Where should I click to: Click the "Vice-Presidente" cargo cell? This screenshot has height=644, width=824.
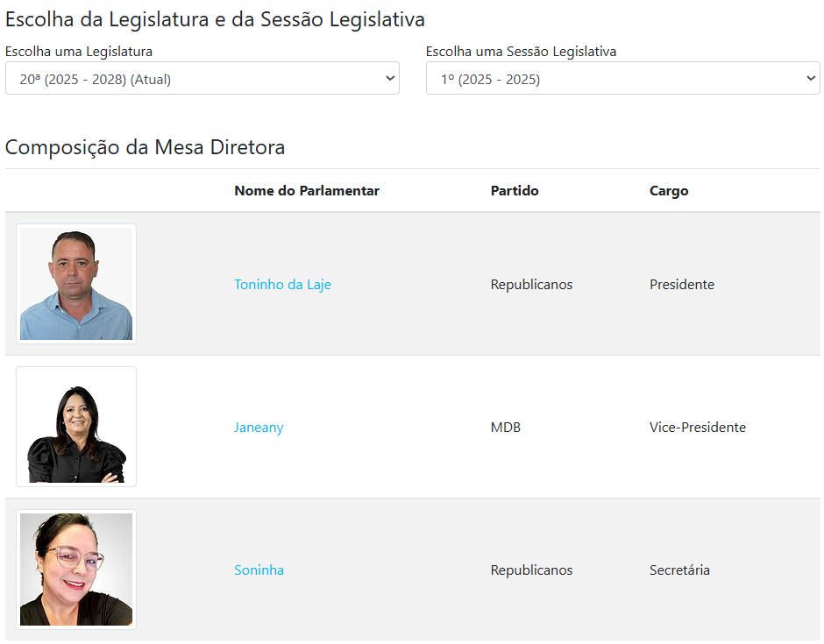698,428
